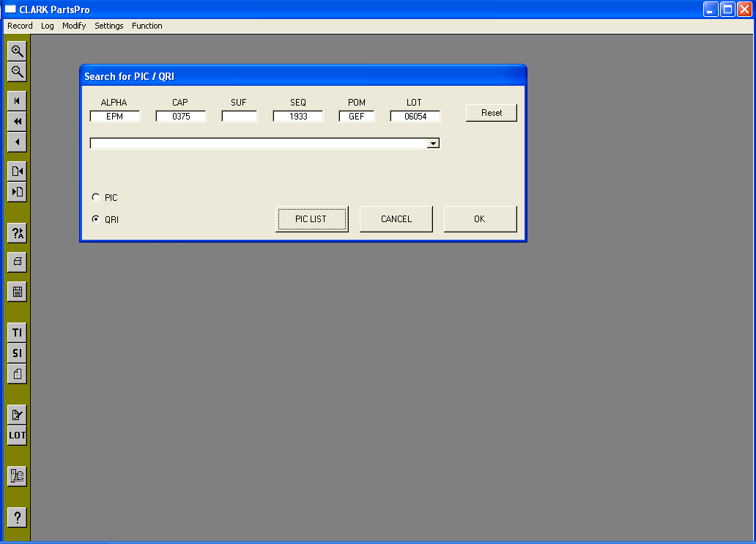The width and height of the screenshot is (756, 544).
Task: Open the TI toolbar button
Action: pyautogui.click(x=17, y=333)
